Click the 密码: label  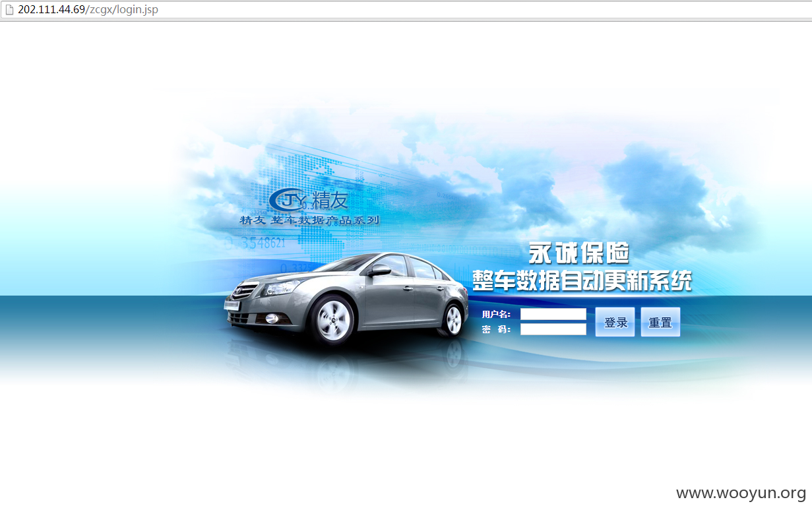pos(497,329)
